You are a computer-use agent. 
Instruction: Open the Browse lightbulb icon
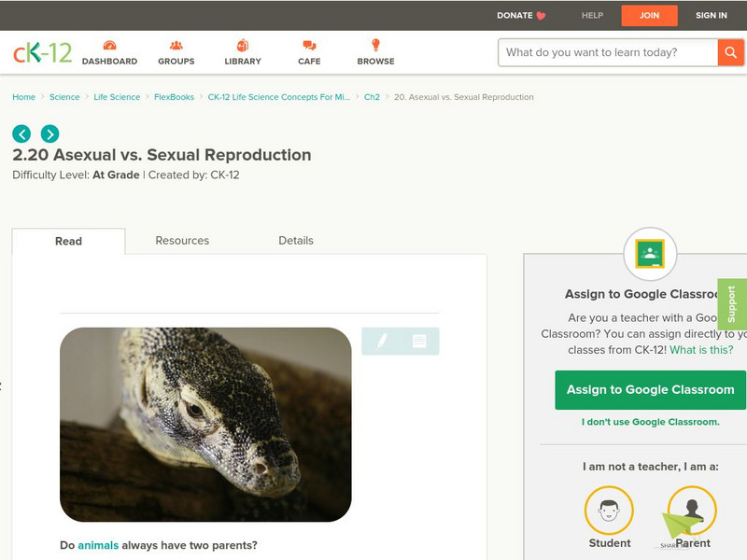[375, 46]
